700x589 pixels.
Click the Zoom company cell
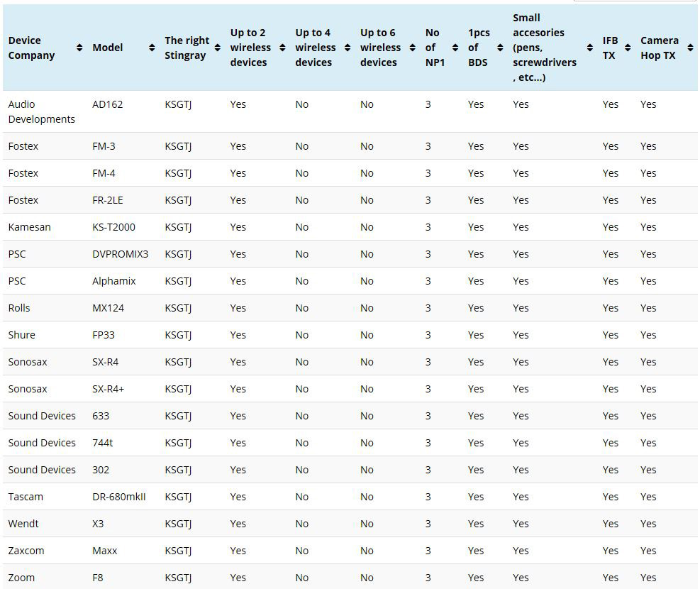pyautogui.click(x=21, y=578)
